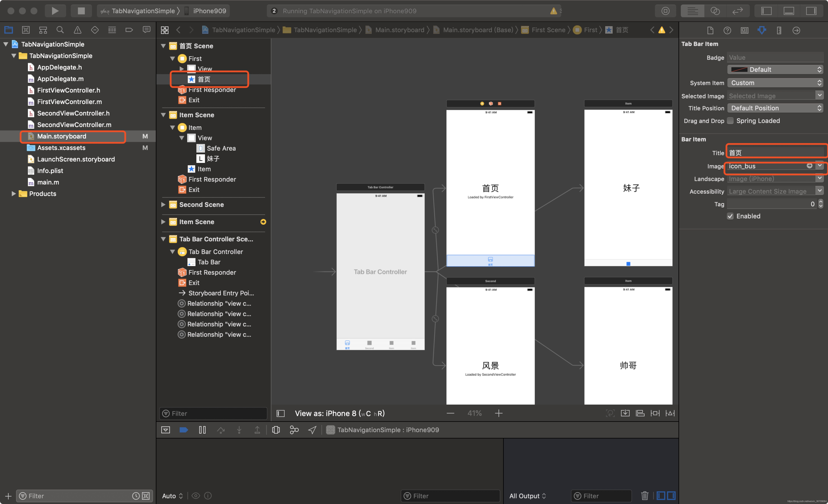Screen dimensions: 828x504
Task: Open the Test navigator diamond icon
Action: tap(95, 30)
